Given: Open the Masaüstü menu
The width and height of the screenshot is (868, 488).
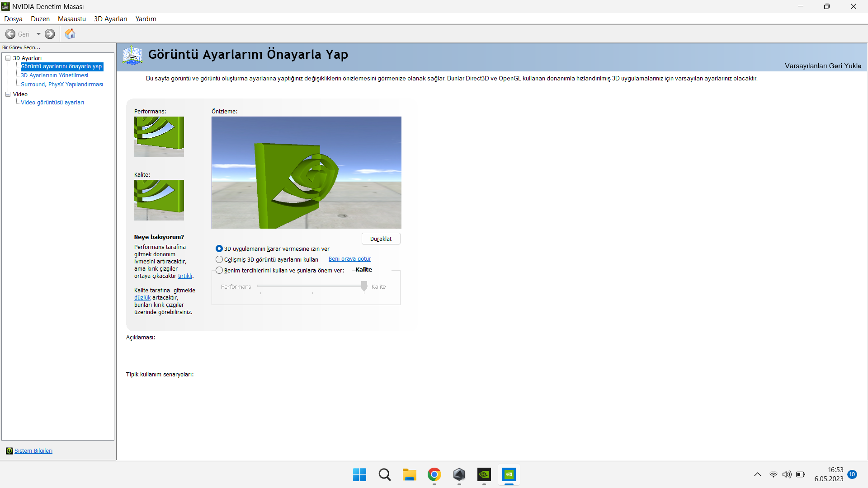Looking at the screenshot, I should pyautogui.click(x=71, y=19).
